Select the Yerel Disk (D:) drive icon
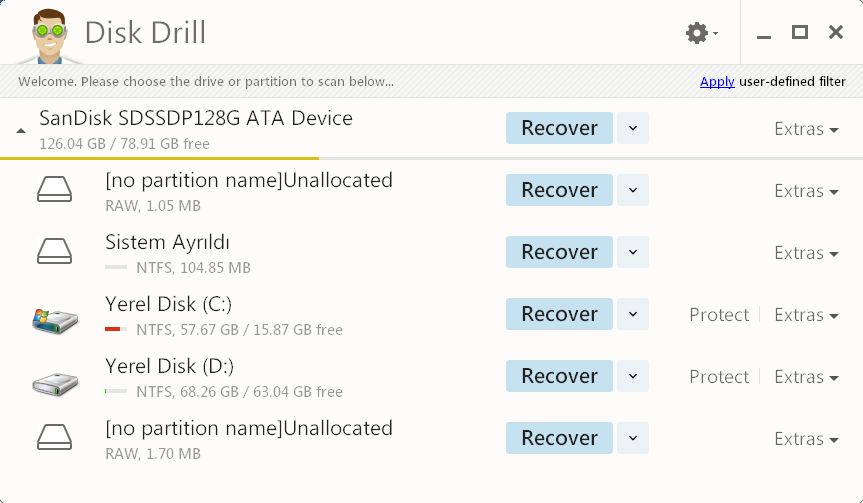This screenshot has width=863, height=503. pyautogui.click(x=55, y=383)
